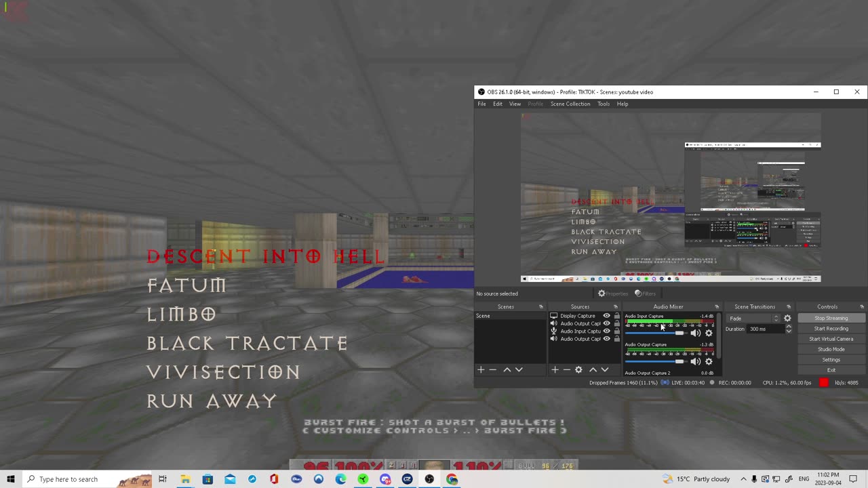868x488 pixels.
Task: Add a new source with the plus icon in Sources
Action: [555, 369]
